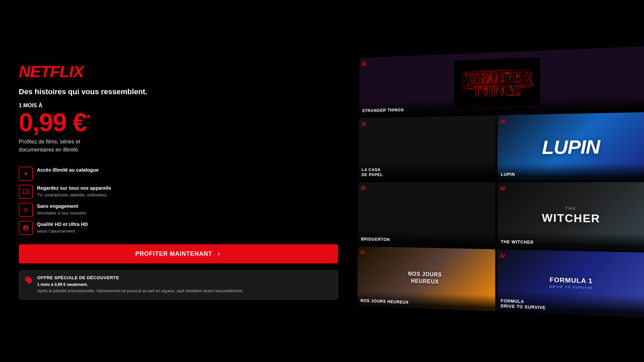The image size is (644, 362).
Task: Click selon l'abonnement text
Action: coord(56,231)
